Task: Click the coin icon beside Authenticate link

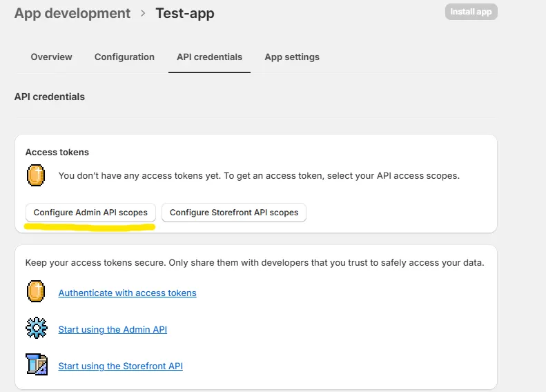Action: (x=36, y=291)
